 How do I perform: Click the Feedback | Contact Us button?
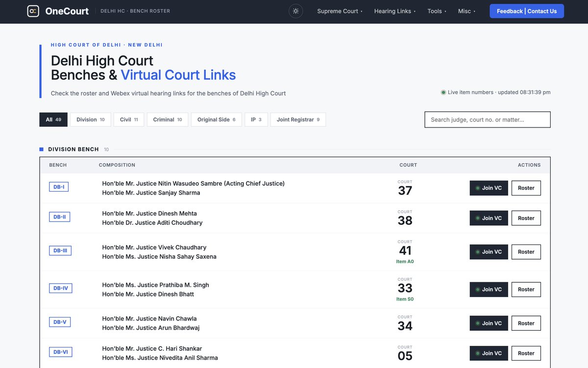(x=527, y=11)
